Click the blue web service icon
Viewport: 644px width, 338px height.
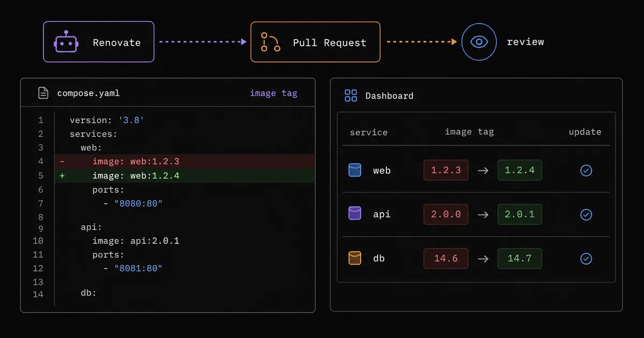[x=354, y=171]
